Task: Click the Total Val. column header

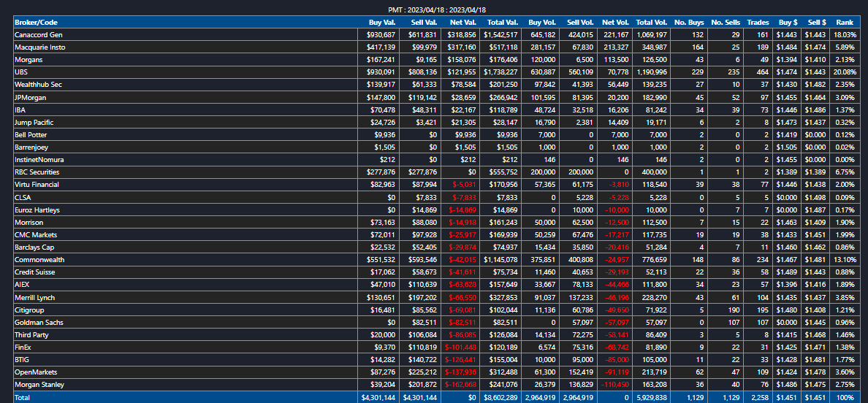Action: pos(503,23)
